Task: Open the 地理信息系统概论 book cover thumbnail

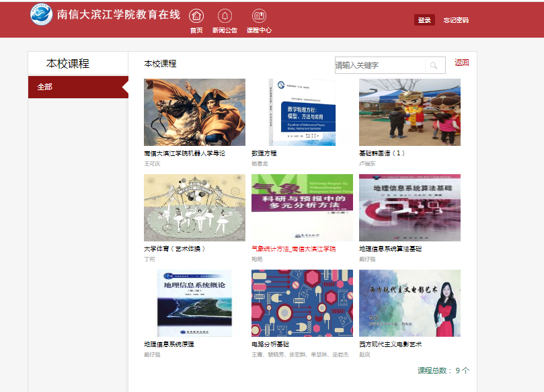Action: coord(194,303)
